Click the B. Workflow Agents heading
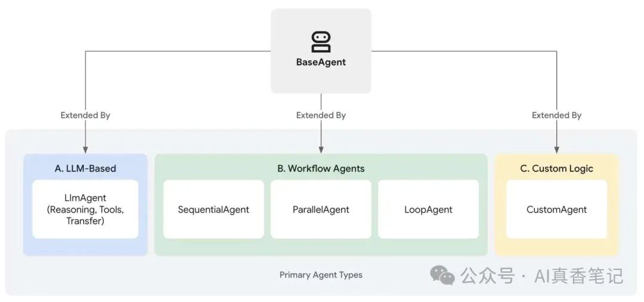This screenshot has width=644, height=302. [321, 169]
